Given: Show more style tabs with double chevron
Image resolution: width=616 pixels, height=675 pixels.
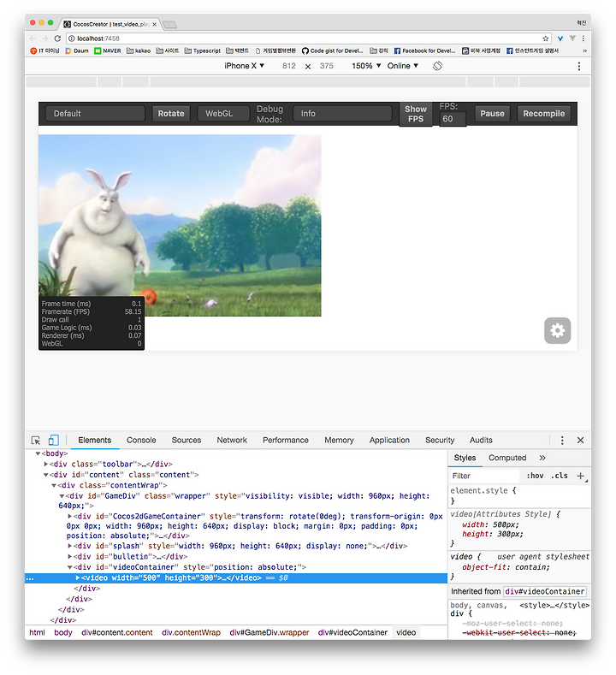Looking at the screenshot, I should click(x=542, y=458).
